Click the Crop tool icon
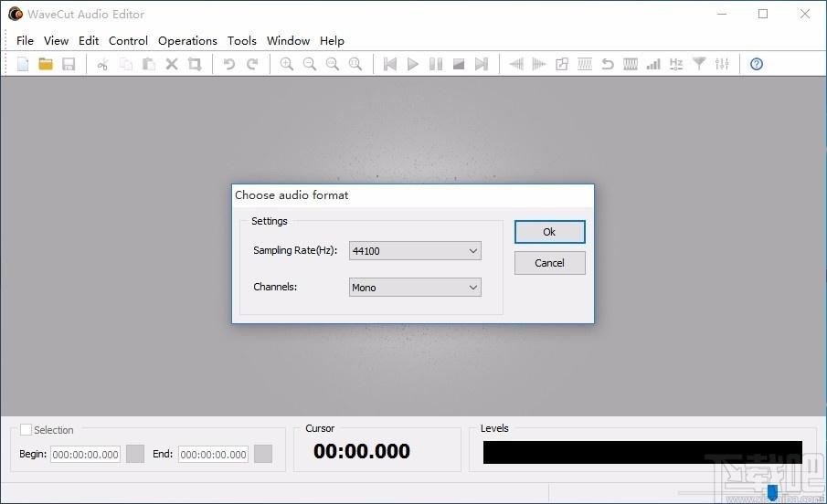Screen dimensions: 827x504 pos(195,64)
